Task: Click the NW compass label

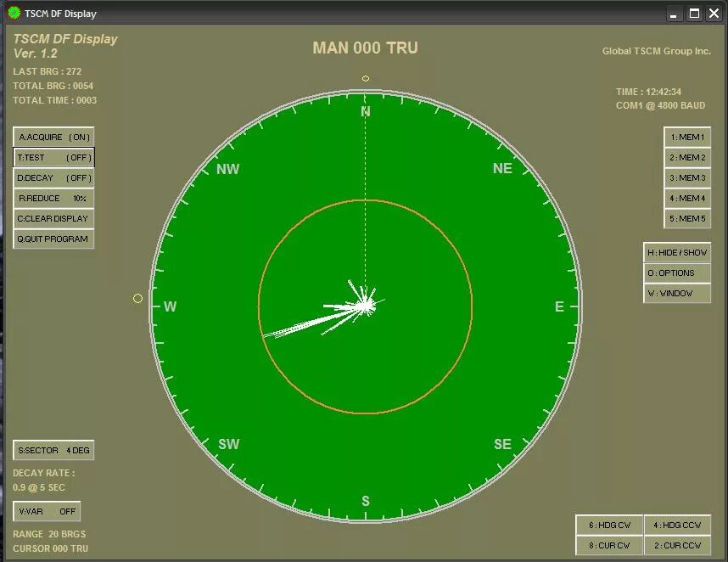Action: (227, 169)
